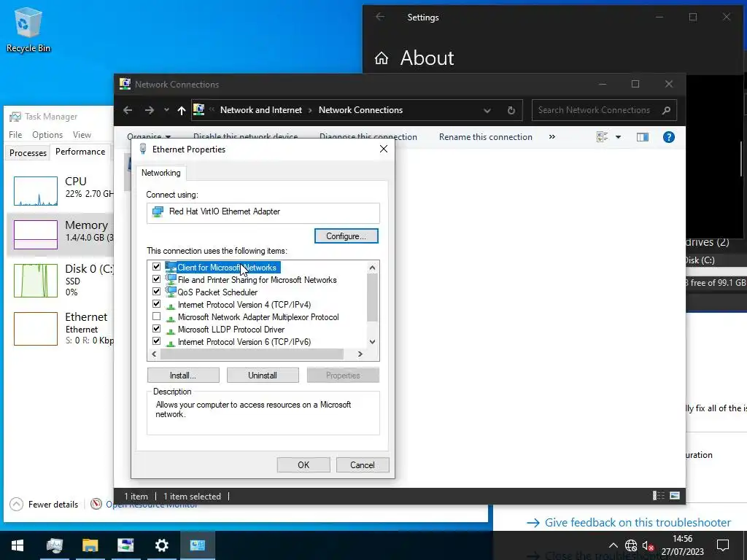747x560 pixels.
Task: Click the Settings home icon beside About
Action: click(381, 58)
